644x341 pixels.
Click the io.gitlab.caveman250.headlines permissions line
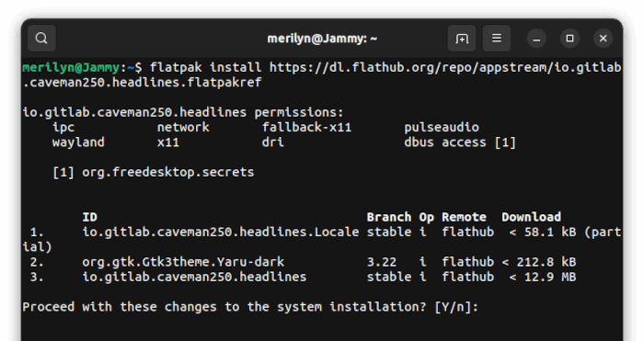click(183, 112)
